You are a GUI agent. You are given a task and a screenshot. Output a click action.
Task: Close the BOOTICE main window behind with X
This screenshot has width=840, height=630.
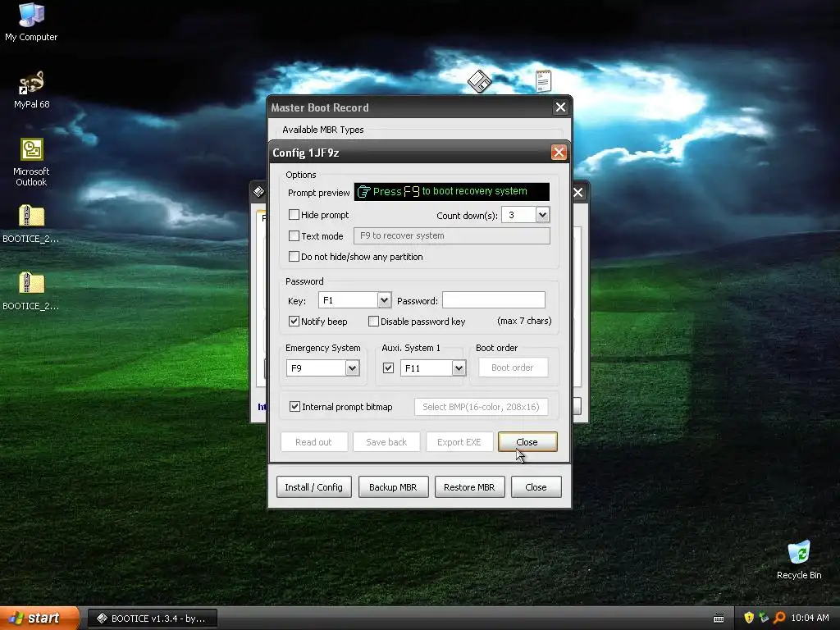578,192
